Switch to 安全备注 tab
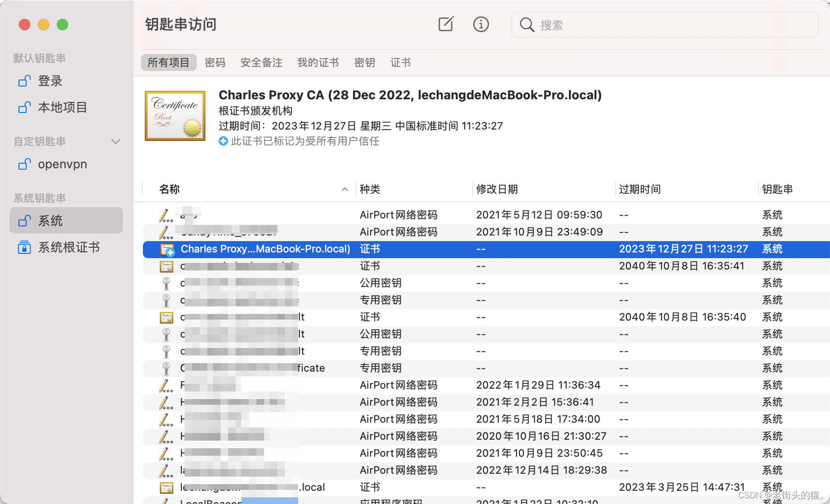The image size is (830, 504). (x=261, y=62)
